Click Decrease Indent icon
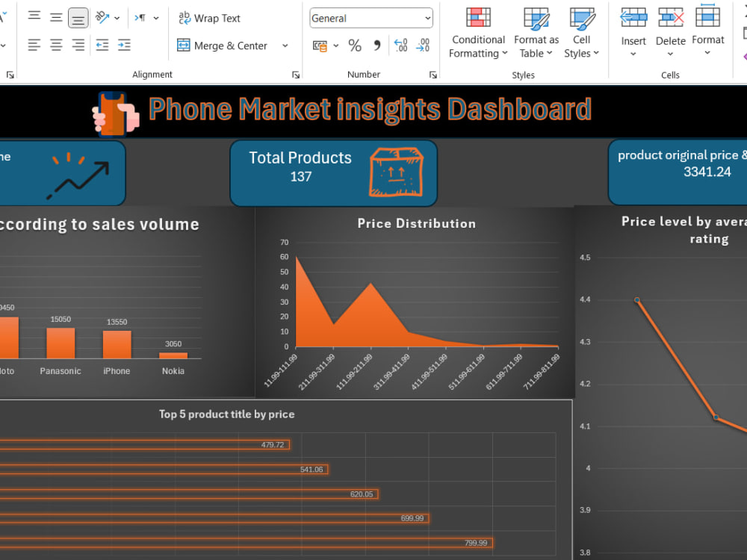The height and width of the screenshot is (560, 747). coord(102,46)
